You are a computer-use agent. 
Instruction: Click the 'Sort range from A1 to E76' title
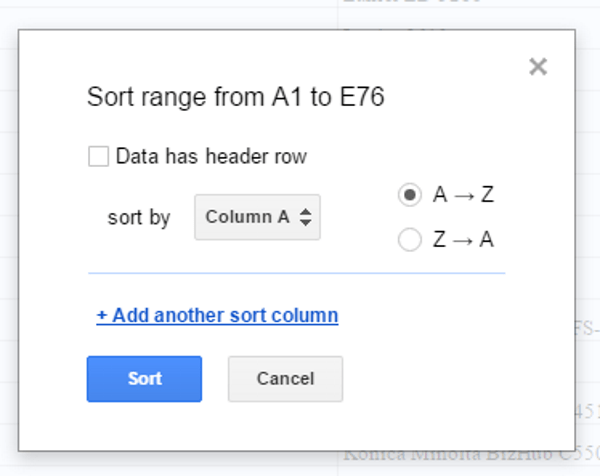pyautogui.click(x=236, y=97)
